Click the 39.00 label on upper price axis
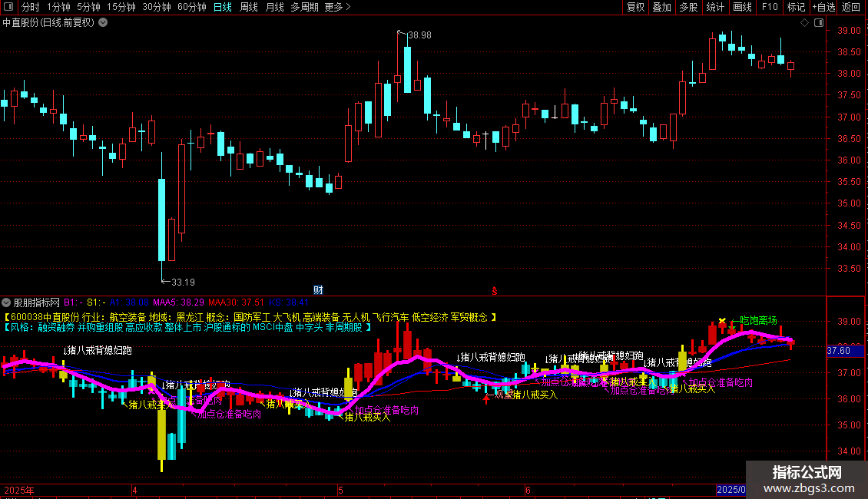This screenshot has height=499, width=868. click(x=849, y=31)
